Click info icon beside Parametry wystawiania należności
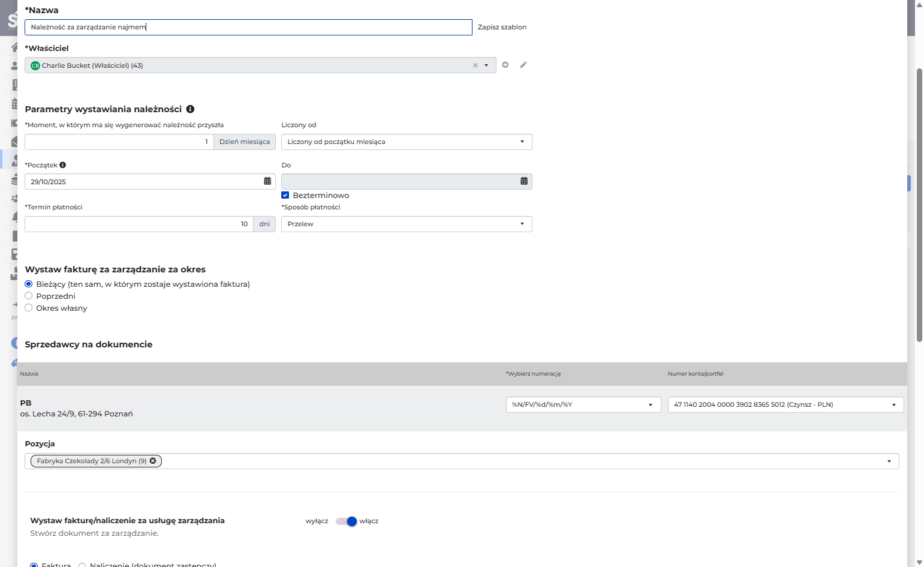Screen dimensions: 924x567 point(190,109)
